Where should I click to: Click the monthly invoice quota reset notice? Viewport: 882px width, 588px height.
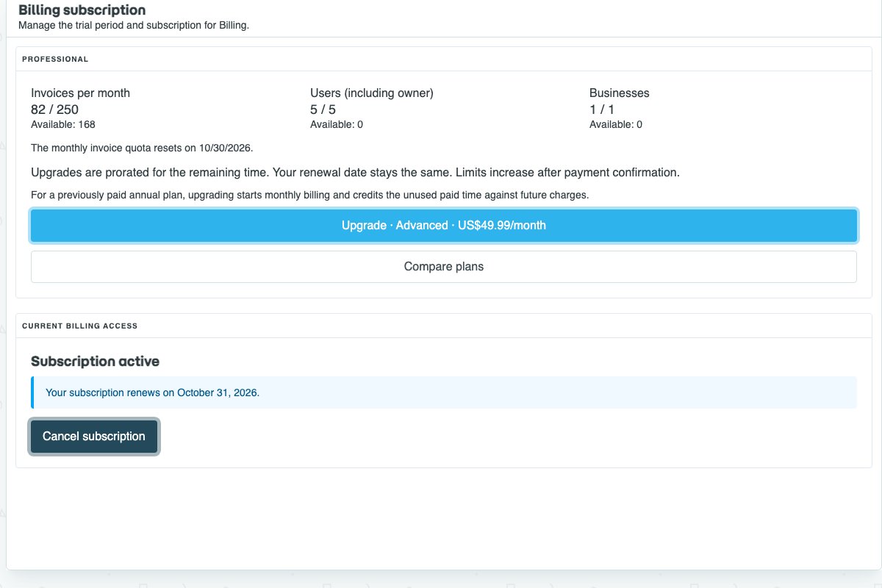[142, 148]
